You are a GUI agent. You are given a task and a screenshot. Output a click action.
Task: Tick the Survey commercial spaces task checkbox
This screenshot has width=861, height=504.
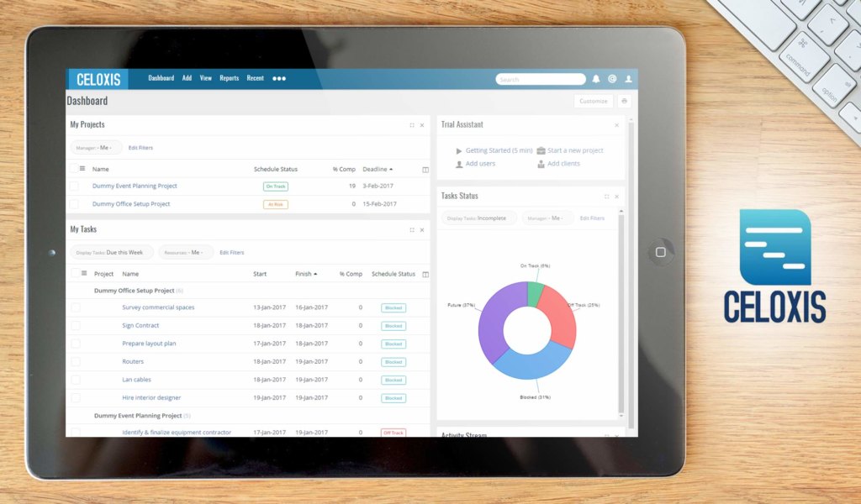(75, 307)
